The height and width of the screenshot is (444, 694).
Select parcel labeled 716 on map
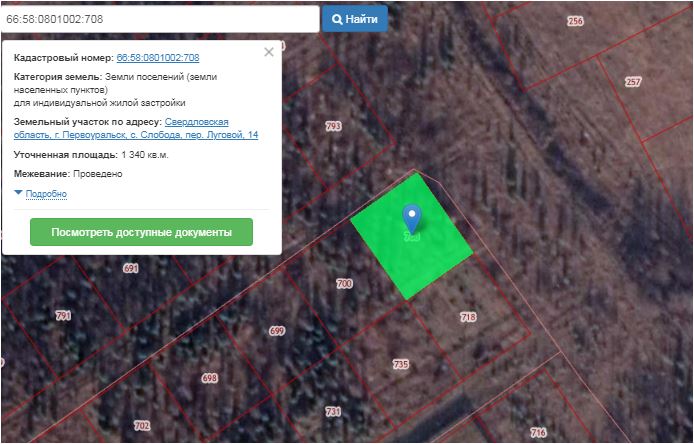(x=538, y=432)
